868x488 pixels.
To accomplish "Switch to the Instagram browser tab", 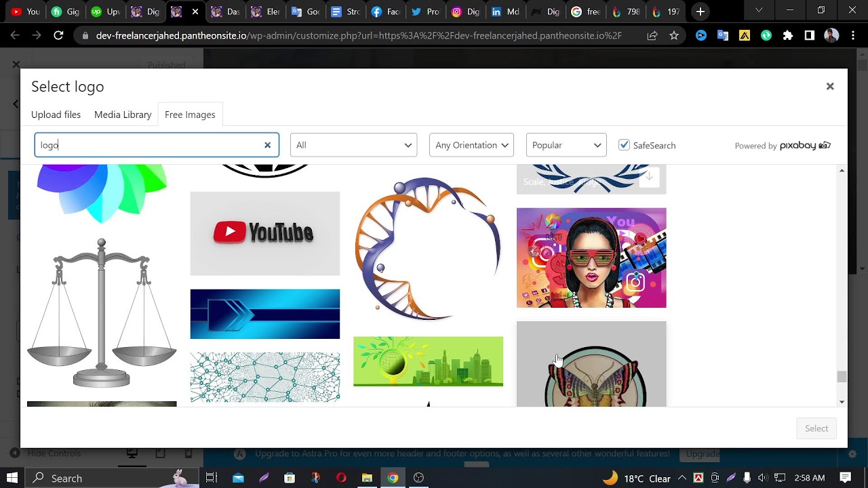I will (465, 12).
